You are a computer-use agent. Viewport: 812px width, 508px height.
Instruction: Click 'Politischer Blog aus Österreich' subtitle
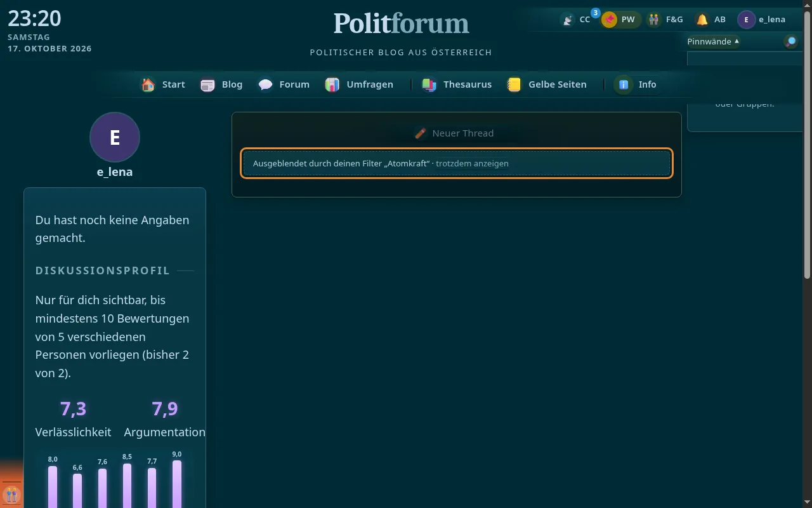401,52
